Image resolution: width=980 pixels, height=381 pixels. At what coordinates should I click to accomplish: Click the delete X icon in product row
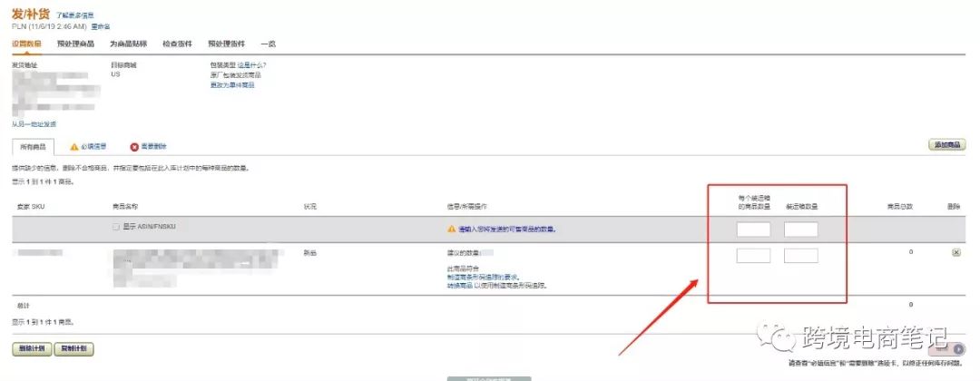pos(955,252)
